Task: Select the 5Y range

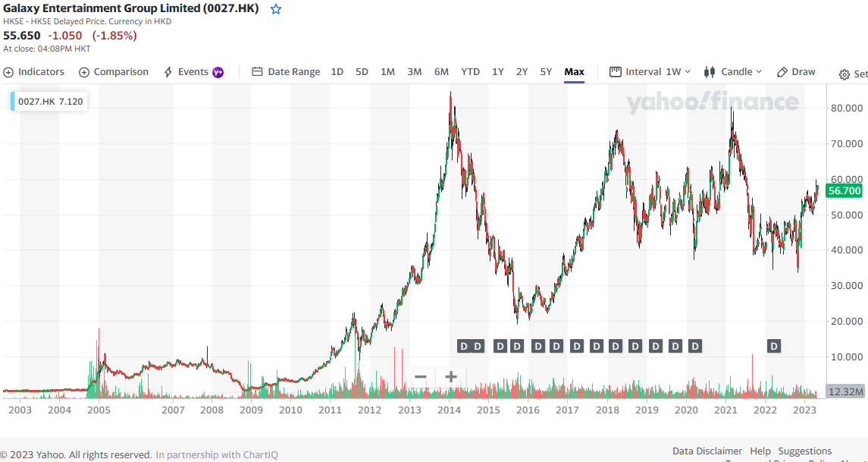Action: click(x=546, y=72)
